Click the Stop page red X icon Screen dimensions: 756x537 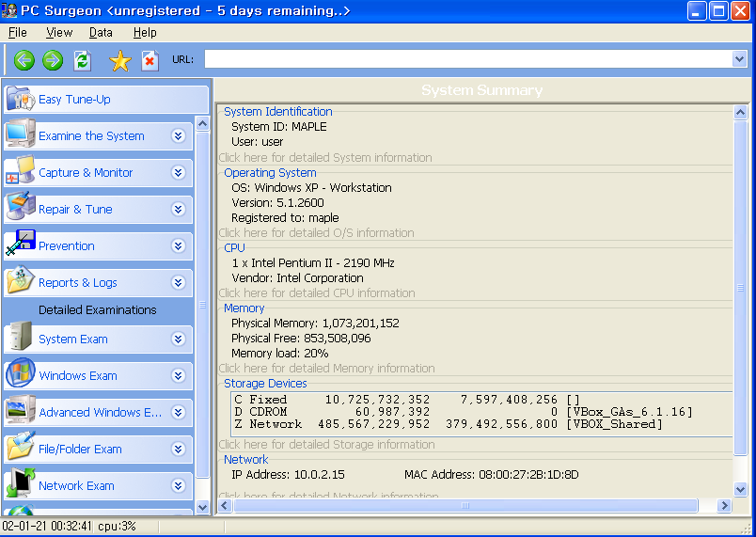150,61
